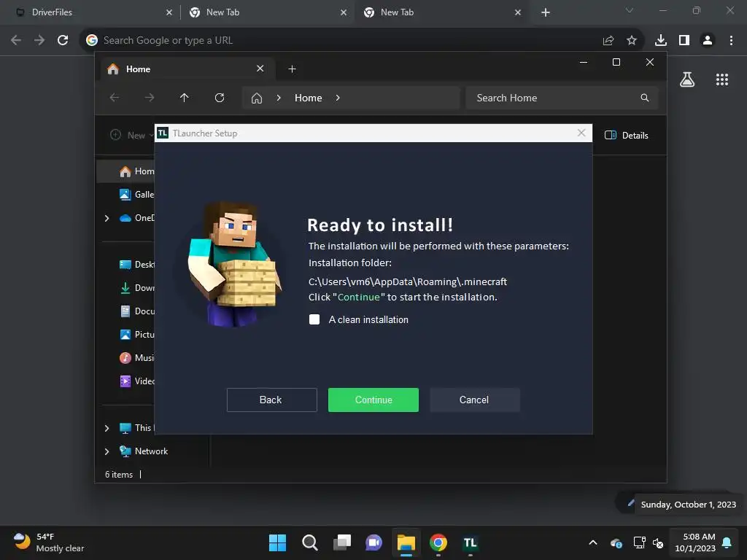Screen dimensions: 747x560
Task: Open Chrome three-dot menu
Action: (731, 41)
